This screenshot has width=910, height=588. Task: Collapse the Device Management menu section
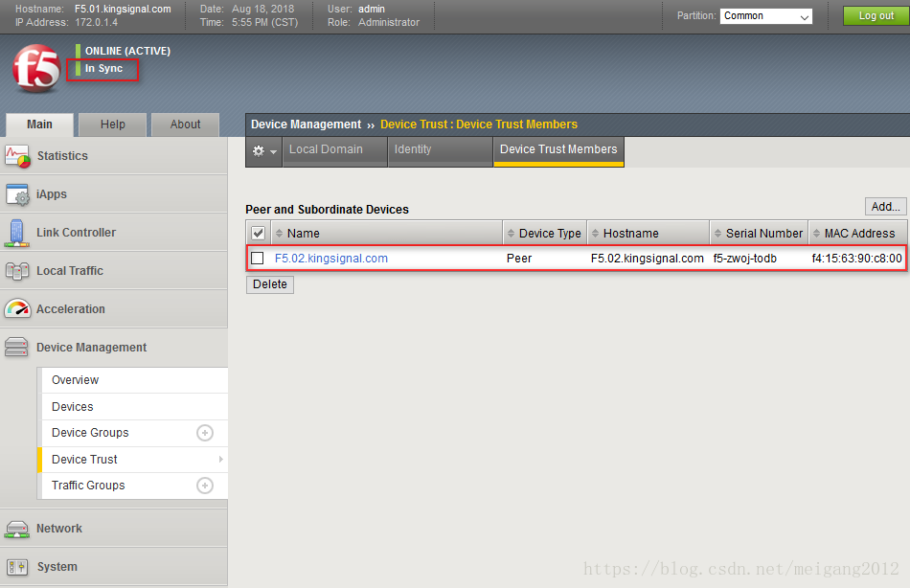tap(114, 348)
